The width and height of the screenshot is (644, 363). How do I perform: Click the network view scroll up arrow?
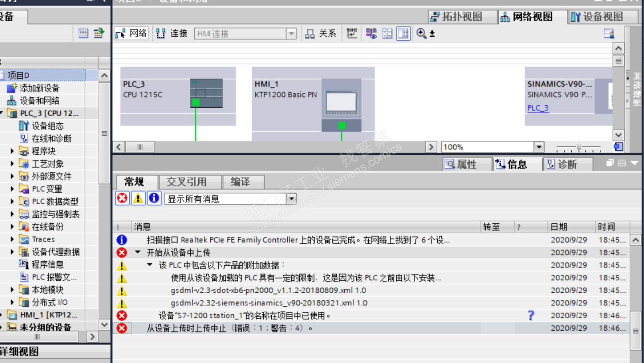(x=618, y=48)
